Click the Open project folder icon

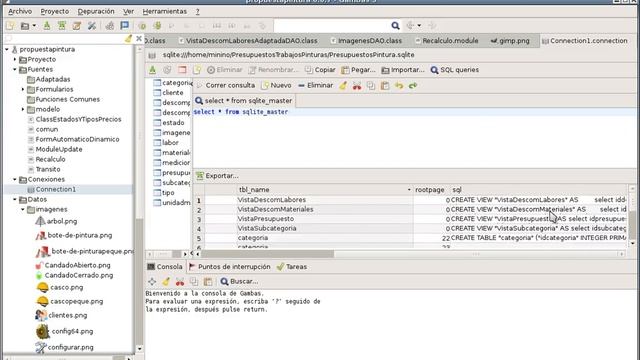(25, 26)
